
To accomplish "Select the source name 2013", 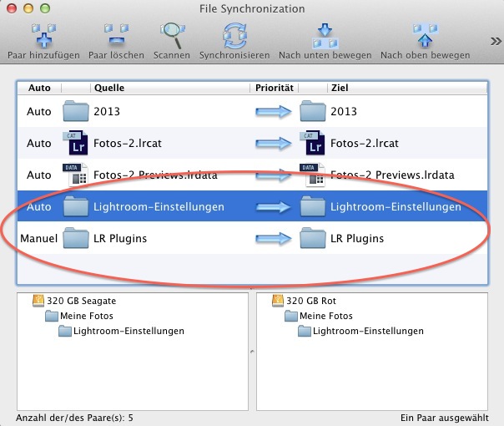I will pos(107,111).
